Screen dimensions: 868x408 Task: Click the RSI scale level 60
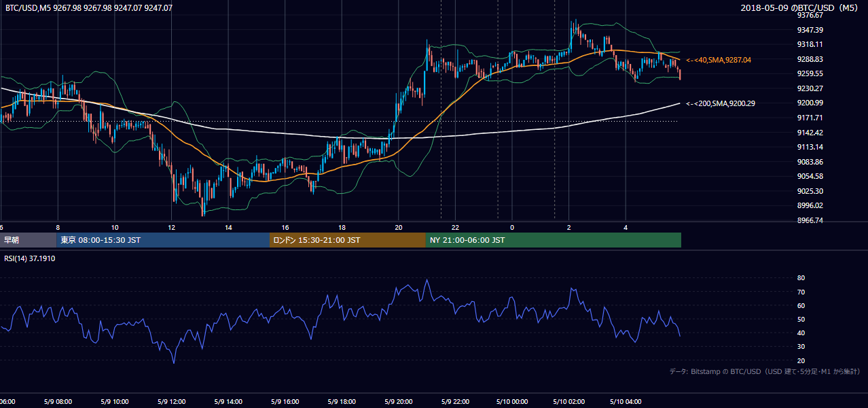point(801,305)
